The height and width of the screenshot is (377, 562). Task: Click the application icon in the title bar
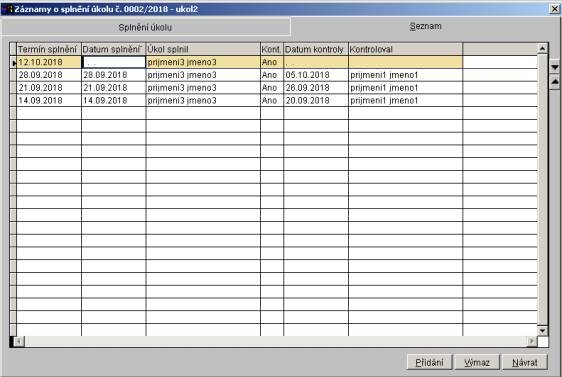pyautogui.click(x=7, y=9)
